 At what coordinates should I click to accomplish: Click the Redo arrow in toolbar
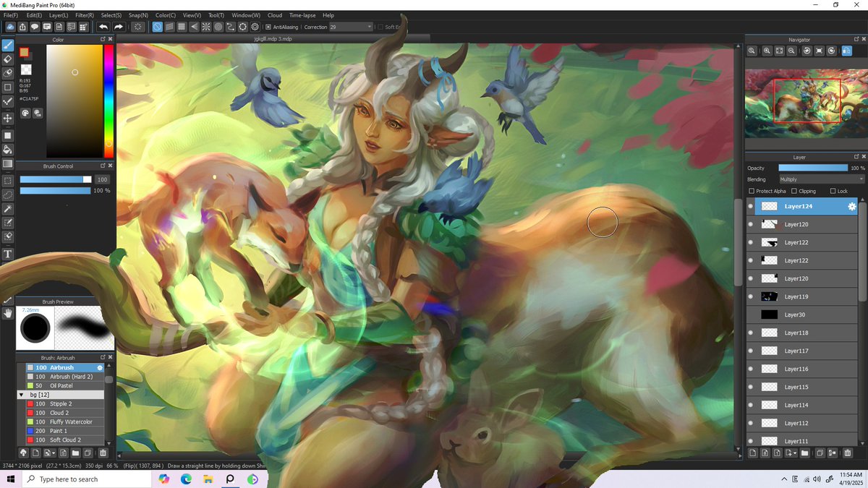click(x=119, y=27)
